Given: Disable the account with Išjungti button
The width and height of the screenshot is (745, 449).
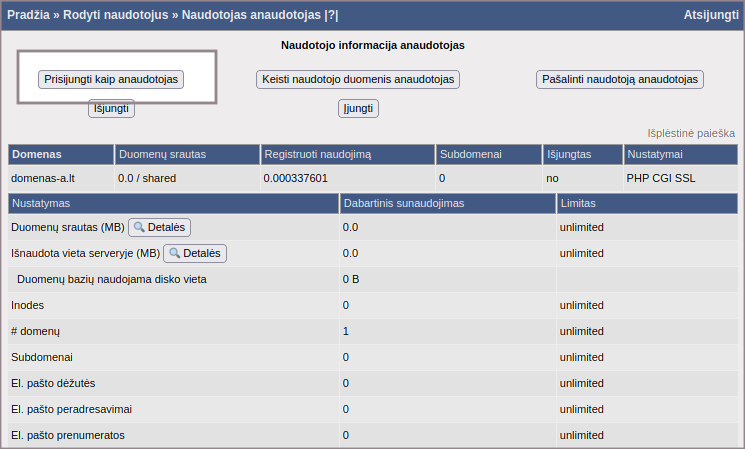Looking at the screenshot, I should (111, 108).
